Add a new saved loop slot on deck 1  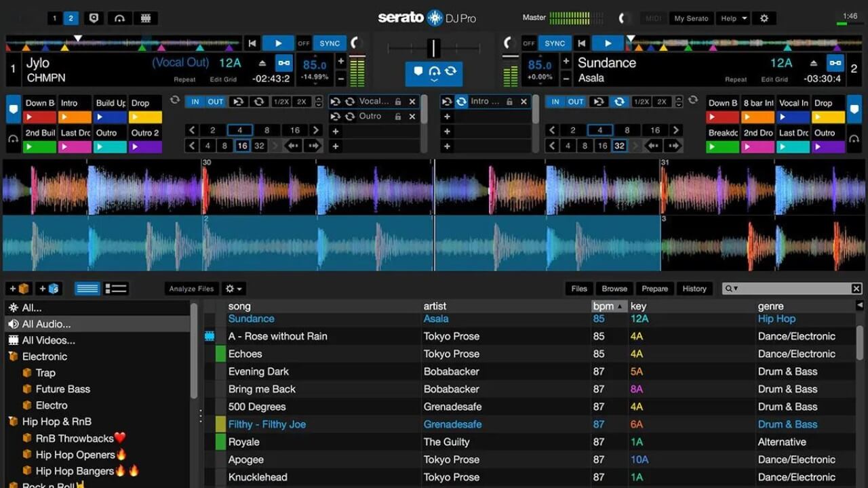335,131
